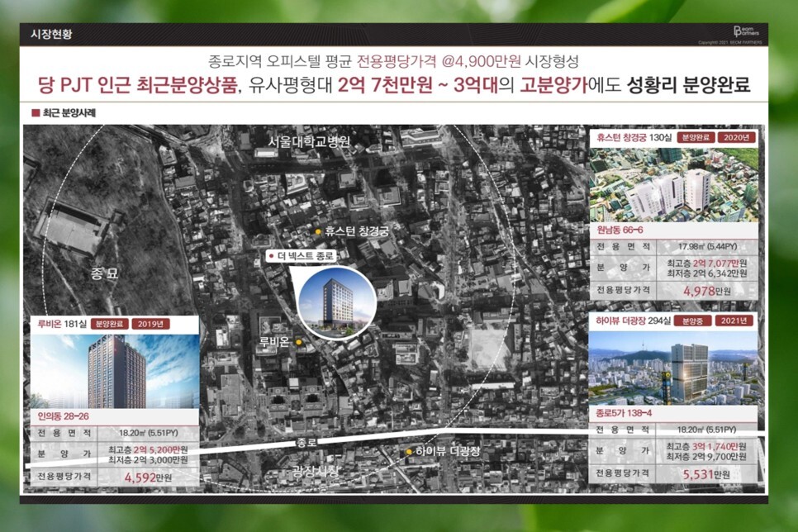Click the 성황리 분양완료 headline text
Screen dimensions: 798x532
pyautogui.click(x=689, y=84)
